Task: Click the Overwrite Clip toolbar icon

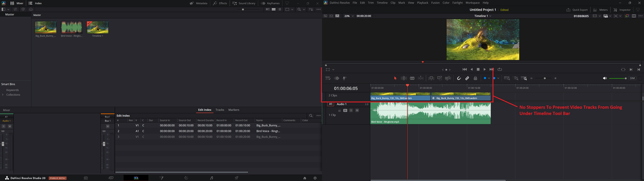Action: (439, 78)
